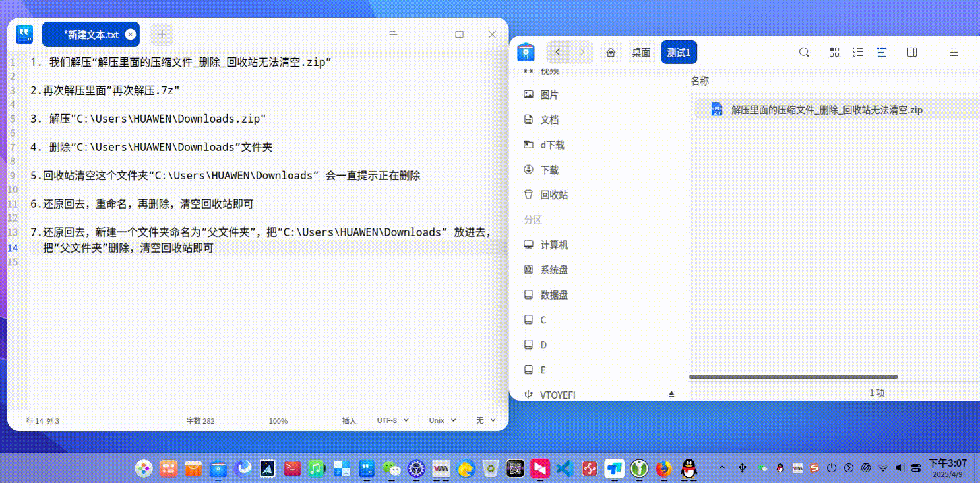The image size is (980, 483).
Task: Toggle the file manager detail side panel
Action: pos(912,52)
